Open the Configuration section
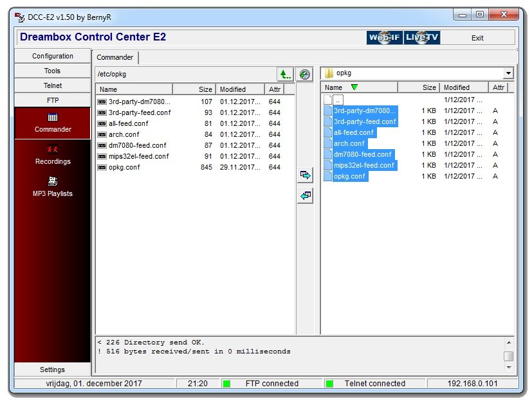Image resolution: width=532 pixels, height=401 pixels. pos(53,56)
